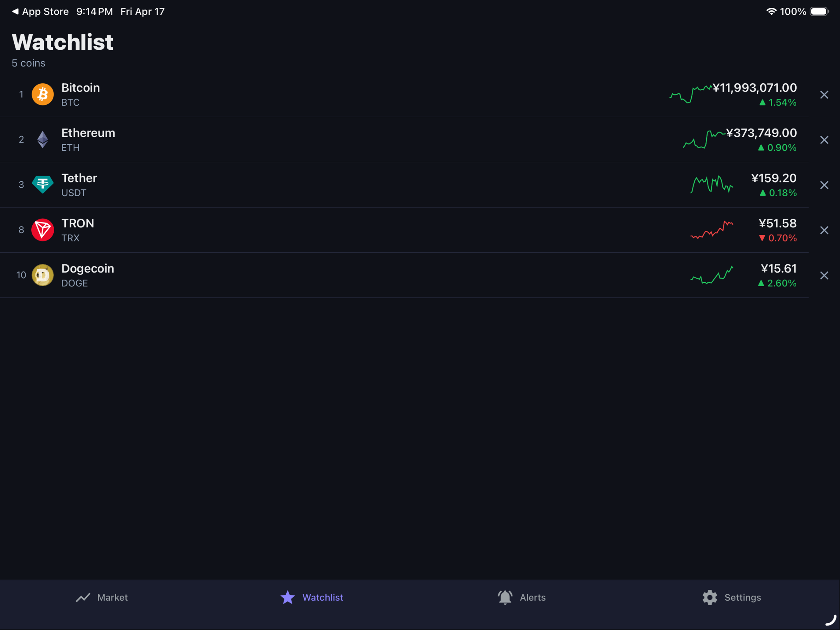Tap the TRON price ¥51.58
840x630 pixels.
(778, 223)
